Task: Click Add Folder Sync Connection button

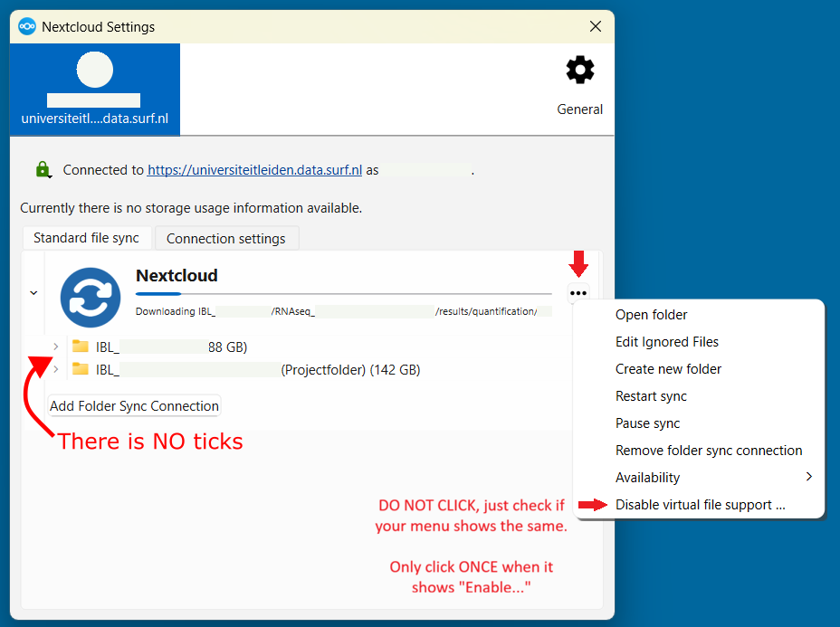Action: pyautogui.click(x=134, y=406)
